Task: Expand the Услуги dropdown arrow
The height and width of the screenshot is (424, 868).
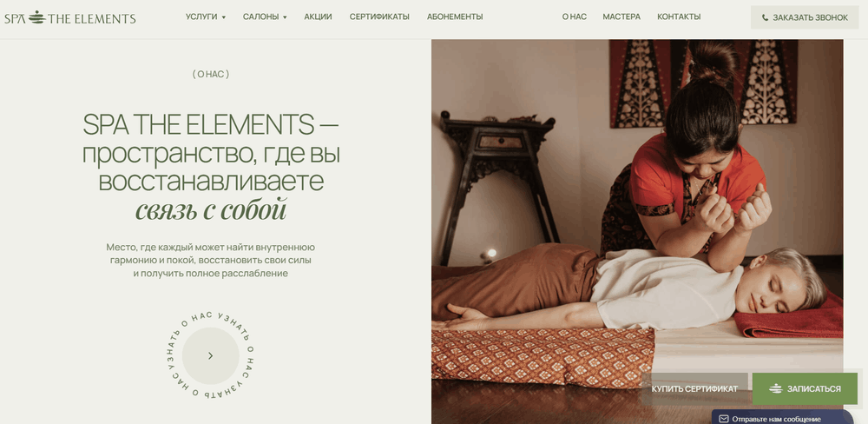Action: coord(224,17)
